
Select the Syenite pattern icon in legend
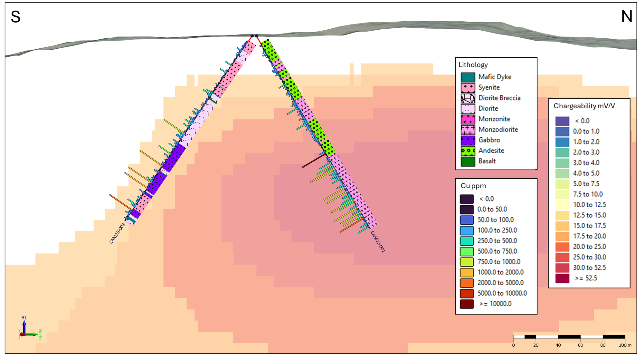[x=468, y=88]
